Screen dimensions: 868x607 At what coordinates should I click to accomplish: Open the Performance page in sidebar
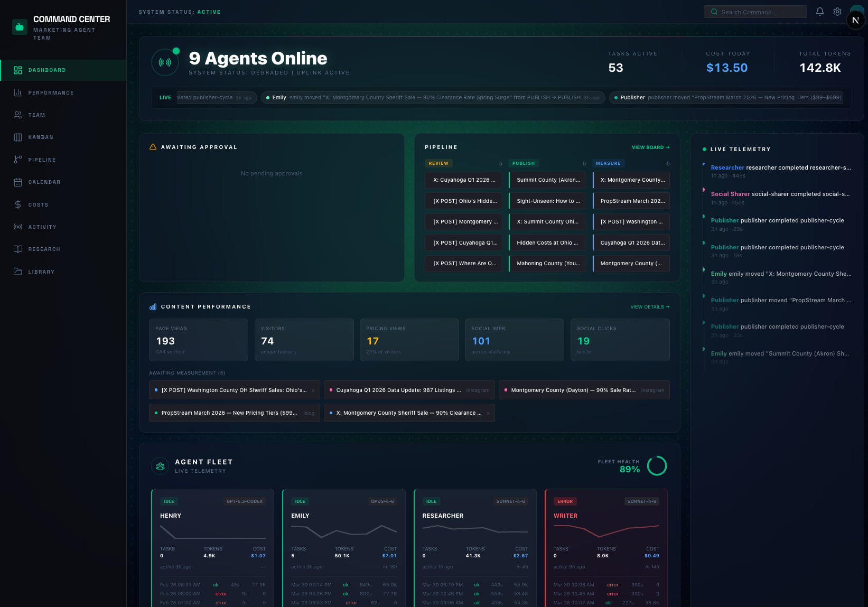51,93
